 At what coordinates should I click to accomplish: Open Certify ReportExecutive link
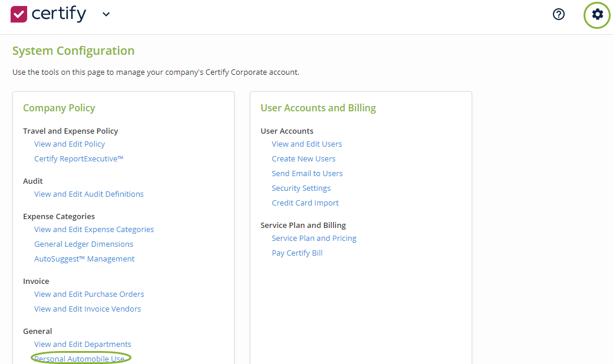click(x=79, y=158)
